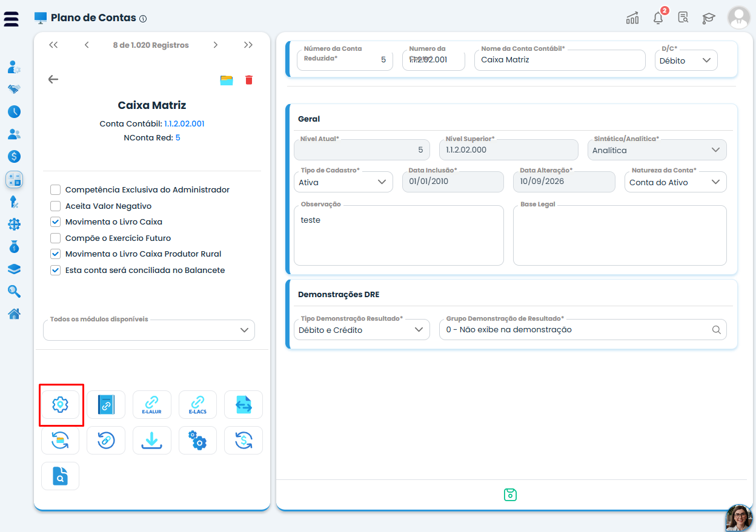Click the Número da Conta Reduzida field

click(345, 60)
